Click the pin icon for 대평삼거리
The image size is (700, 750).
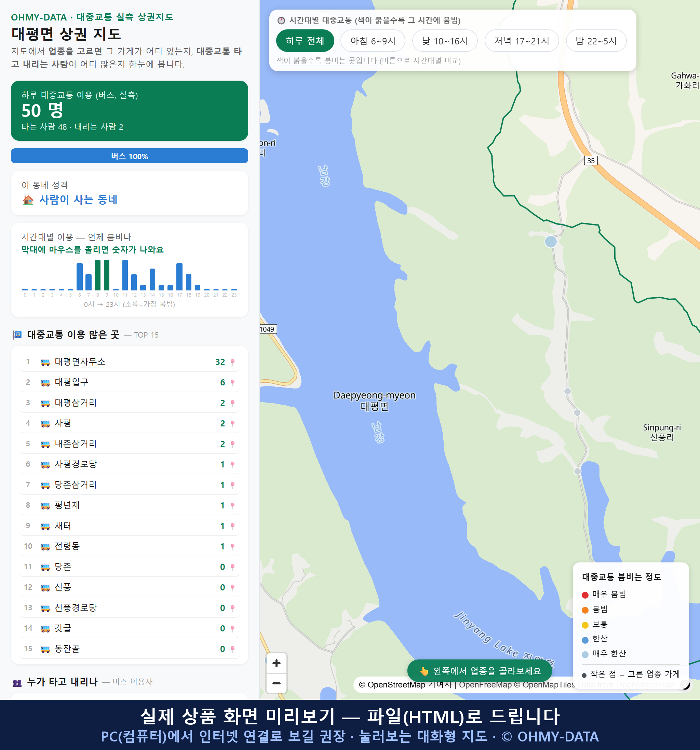232,403
